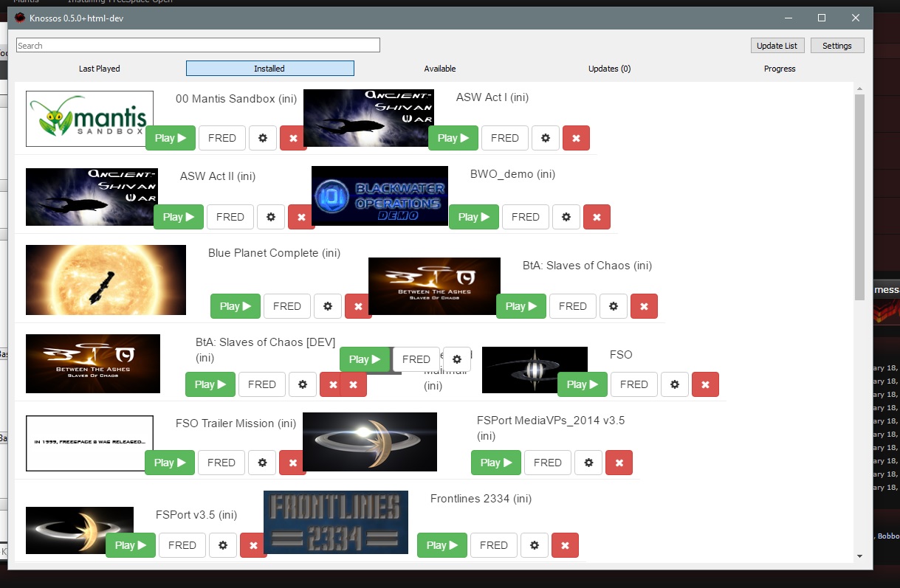Open gear options for FSO mod
Screen dimensions: 900x588
[x=675, y=384]
